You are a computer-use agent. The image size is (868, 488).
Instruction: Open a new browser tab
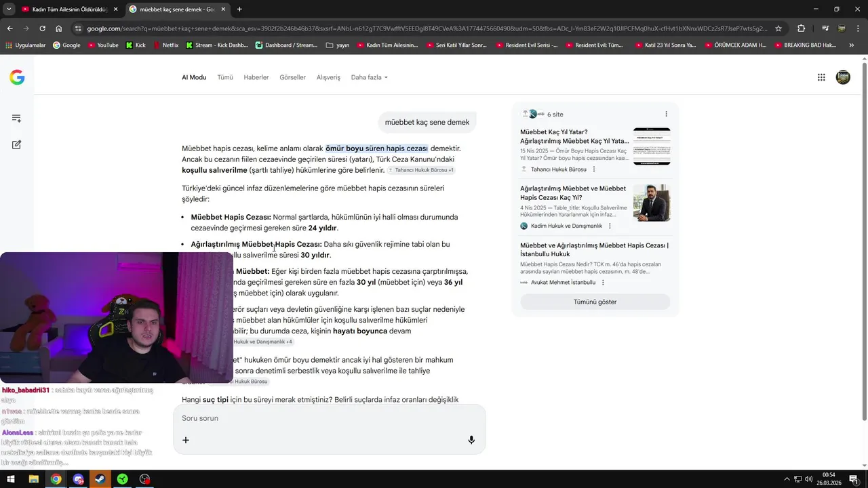pos(239,9)
